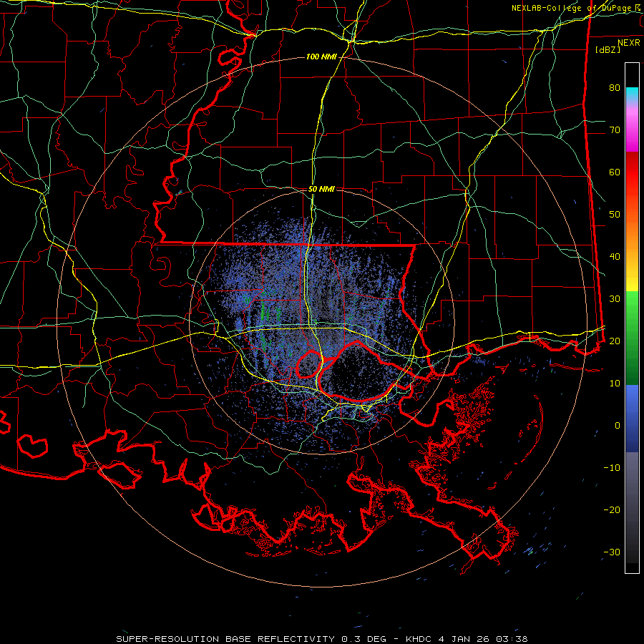Click the 0 dBZ scale value
The height and width of the screenshot is (644, 644).
tap(618, 426)
